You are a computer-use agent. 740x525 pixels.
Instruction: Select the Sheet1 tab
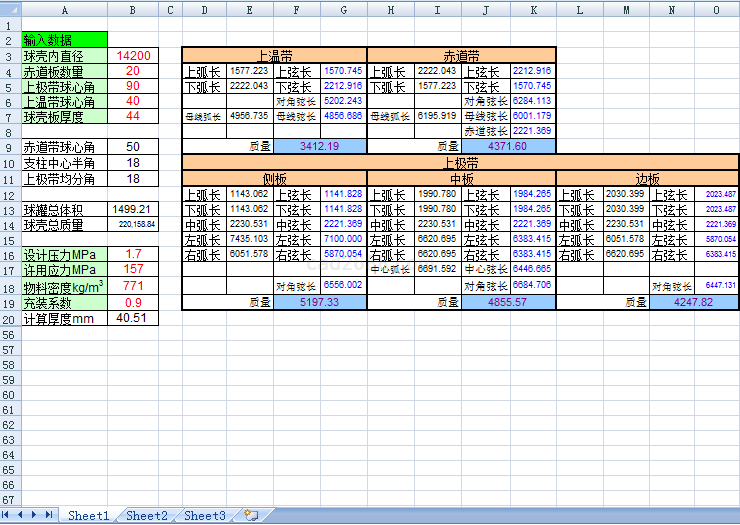coord(88,515)
